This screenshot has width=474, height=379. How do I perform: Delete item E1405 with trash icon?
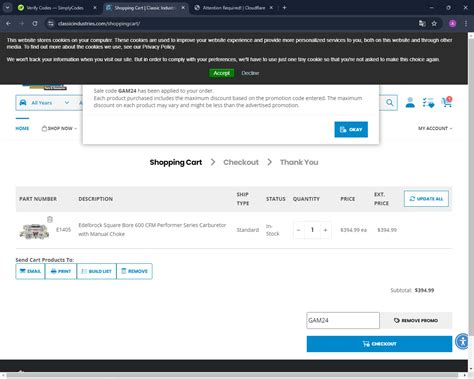click(50, 219)
